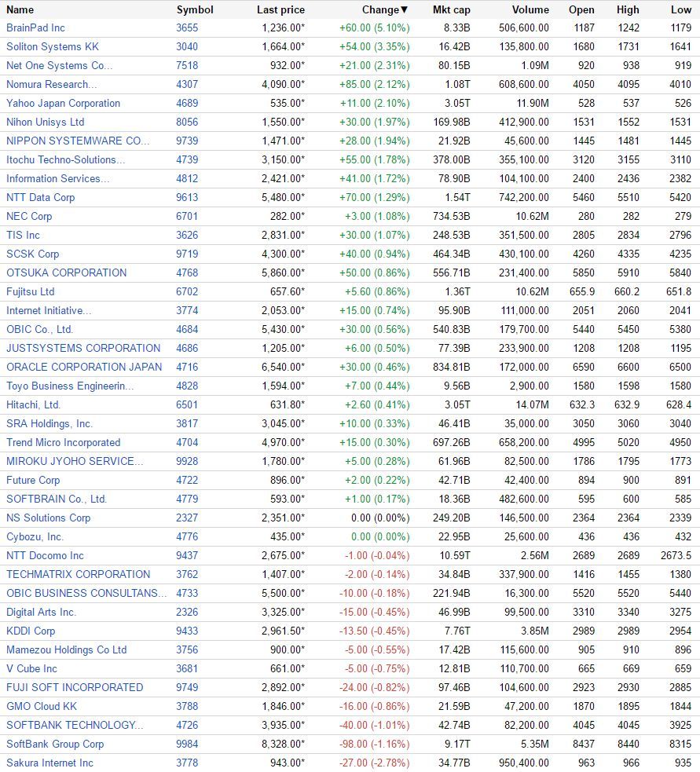Open Sakura Internet Inc link
This screenshot has height=772, width=700.
coord(49,763)
